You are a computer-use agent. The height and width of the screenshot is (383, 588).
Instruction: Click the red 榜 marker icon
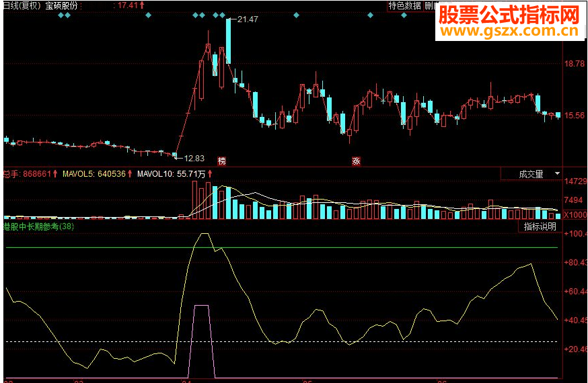pos(222,161)
